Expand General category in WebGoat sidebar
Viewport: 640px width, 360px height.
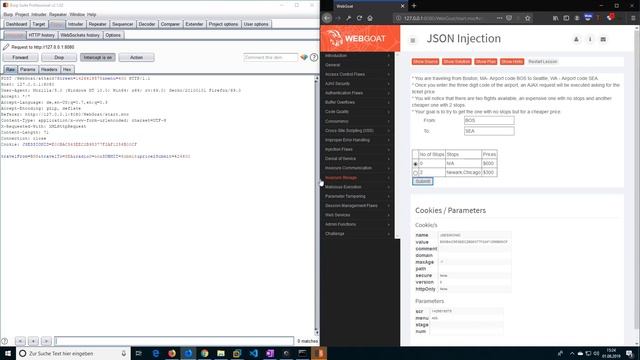358,65
